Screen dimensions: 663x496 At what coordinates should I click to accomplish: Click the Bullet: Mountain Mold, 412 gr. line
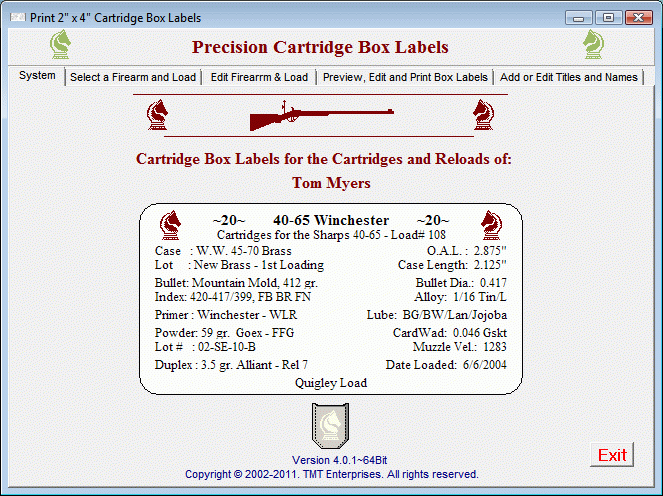pos(236,282)
